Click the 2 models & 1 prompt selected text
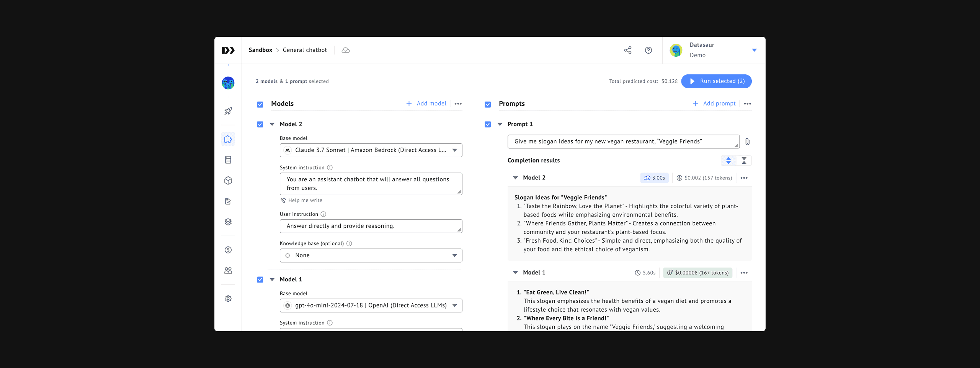This screenshot has height=368, width=980. click(292, 81)
